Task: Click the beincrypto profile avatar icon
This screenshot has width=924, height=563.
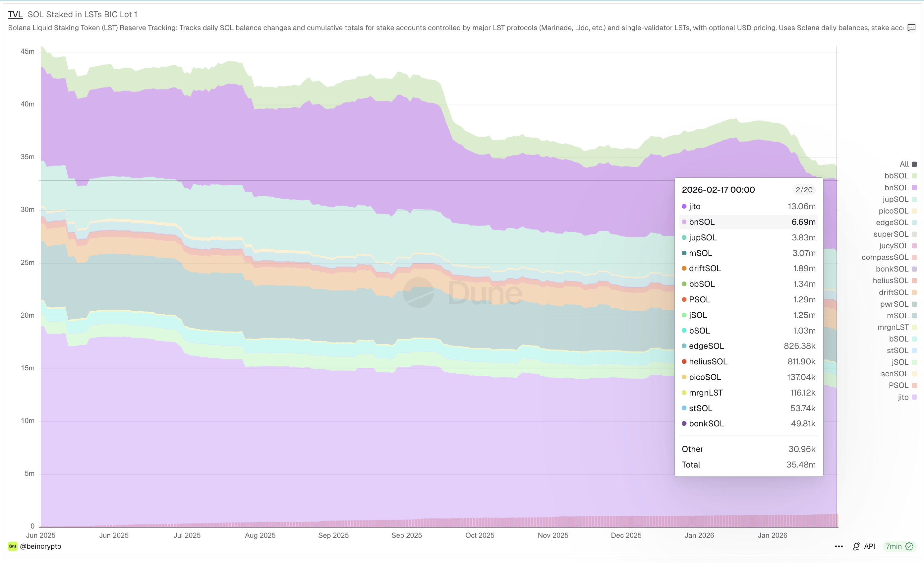Action: (x=13, y=546)
